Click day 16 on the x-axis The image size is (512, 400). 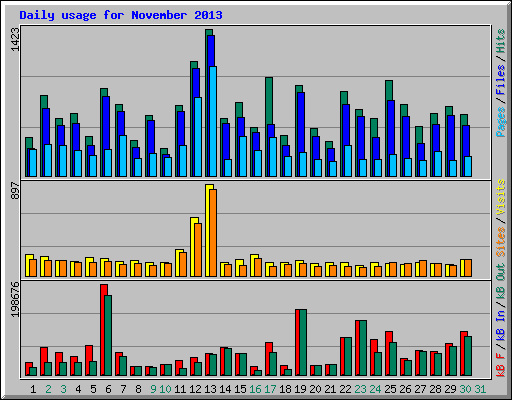tap(255, 389)
